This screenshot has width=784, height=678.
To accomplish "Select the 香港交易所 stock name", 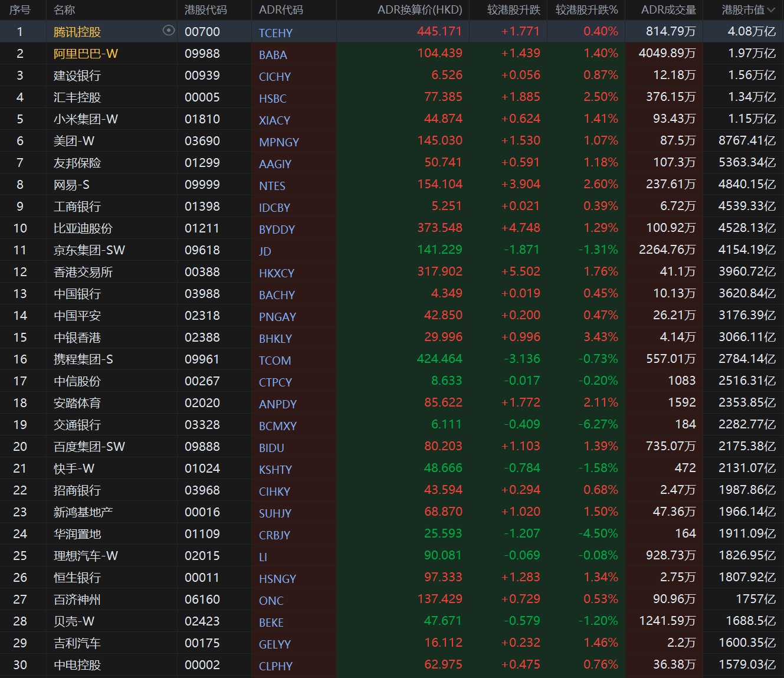I will 83,272.
